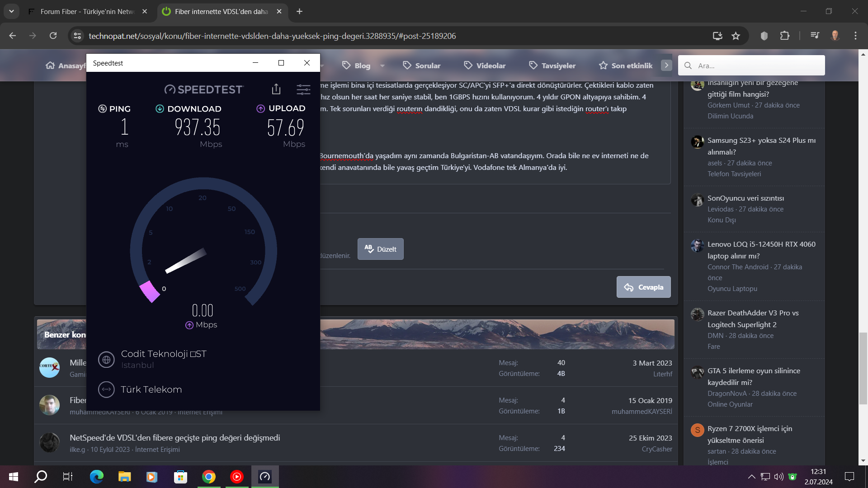Click the page vertical scrollbar thumb
Image resolution: width=868 pixels, height=488 pixels.
click(x=863, y=368)
